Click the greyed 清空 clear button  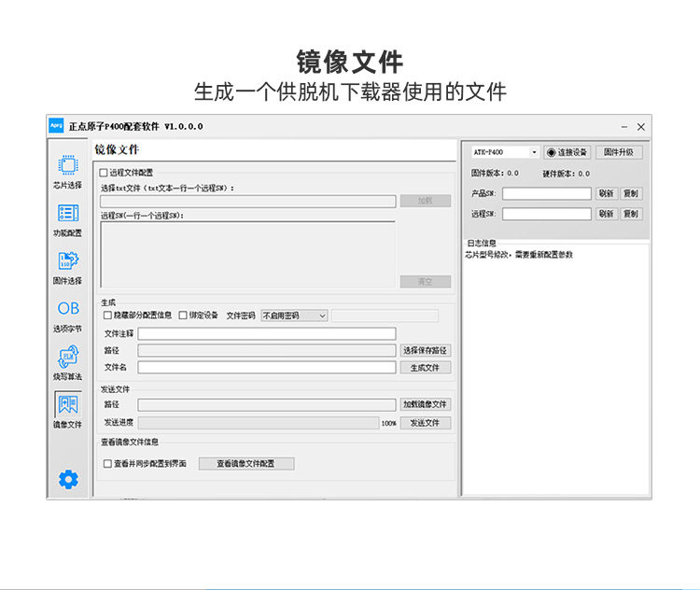click(426, 281)
